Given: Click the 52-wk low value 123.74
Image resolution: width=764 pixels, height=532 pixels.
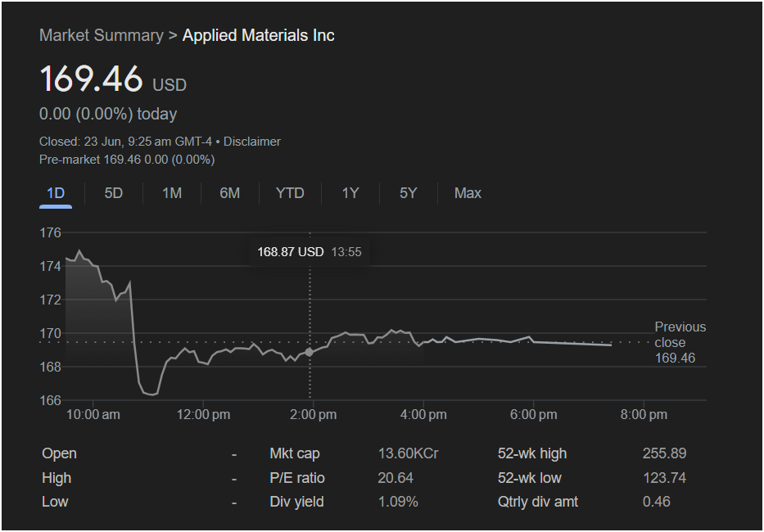Looking at the screenshot, I should pos(665,478).
